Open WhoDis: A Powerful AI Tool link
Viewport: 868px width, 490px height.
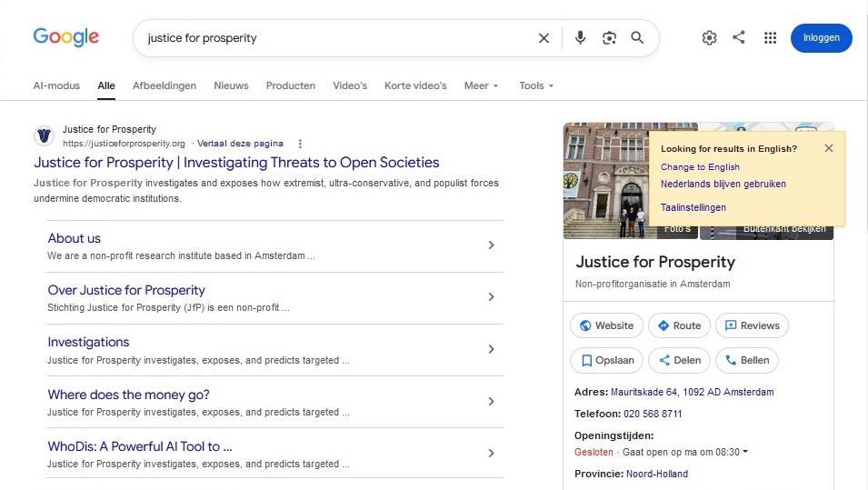(x=139, y=446)
